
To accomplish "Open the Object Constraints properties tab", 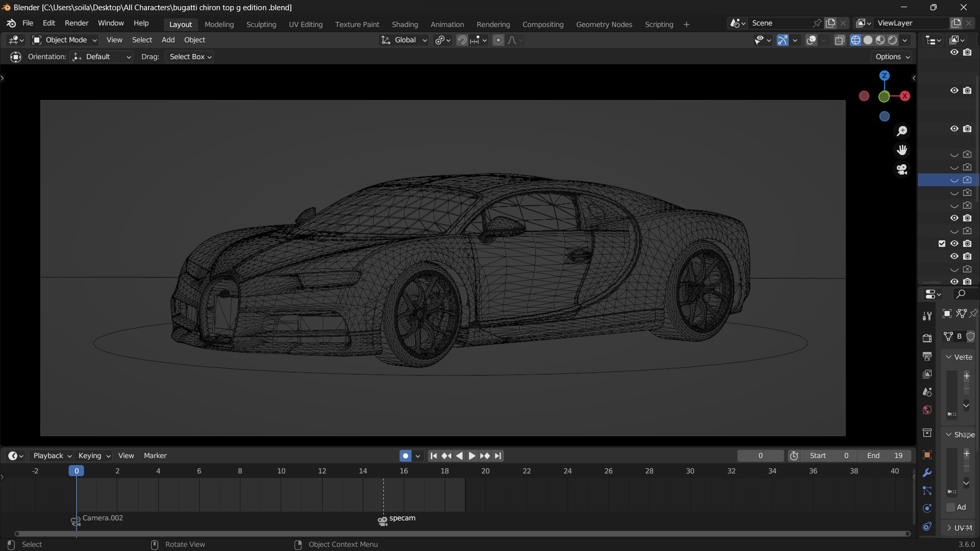I will click(x=927, y=527).
